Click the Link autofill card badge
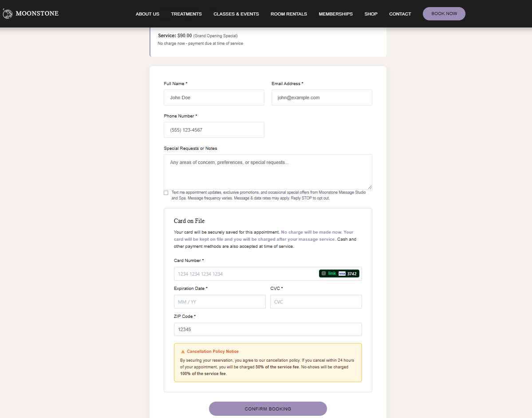532x418 pixels. (x=339, y=273)
